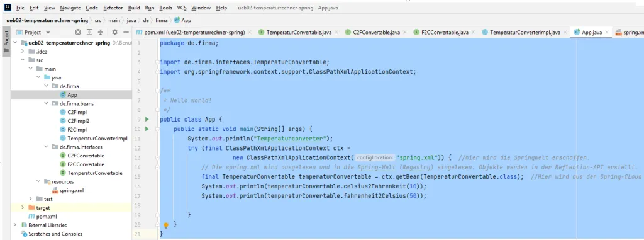Open the Code menu
The height and width of the screenshot is (240, 644).
coord(92,8)
